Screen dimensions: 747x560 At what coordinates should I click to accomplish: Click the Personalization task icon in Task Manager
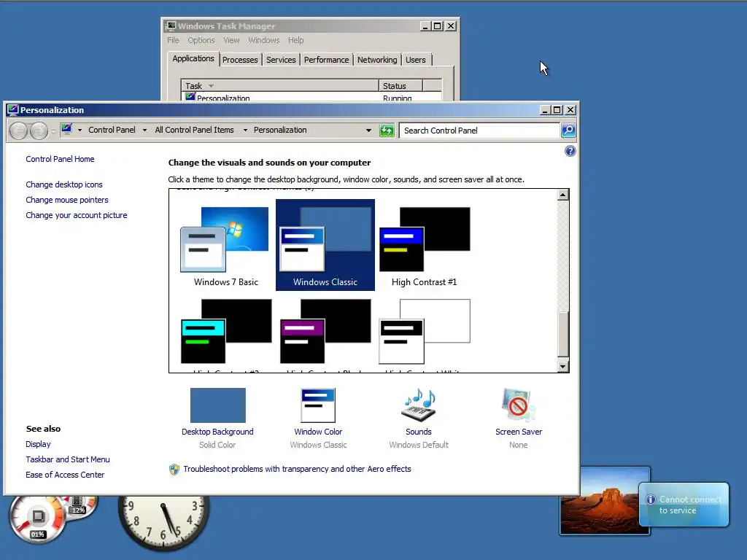tap(190, 97)
